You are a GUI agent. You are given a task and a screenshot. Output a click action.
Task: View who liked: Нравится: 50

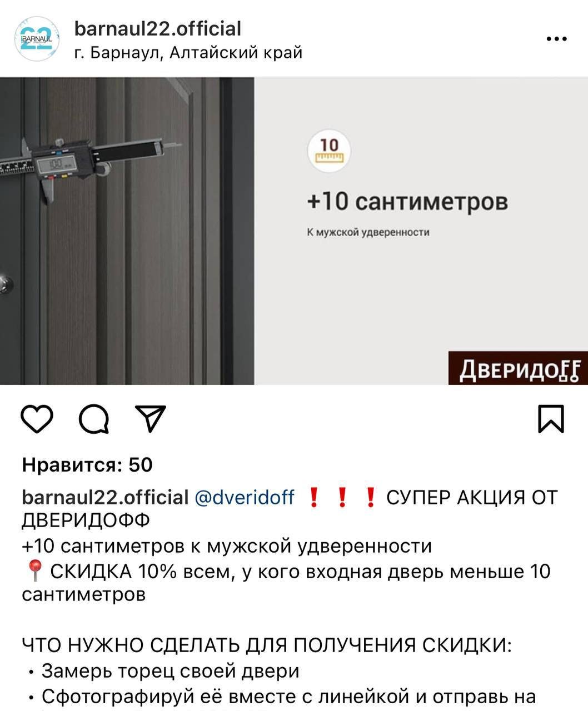pos(87,465)
